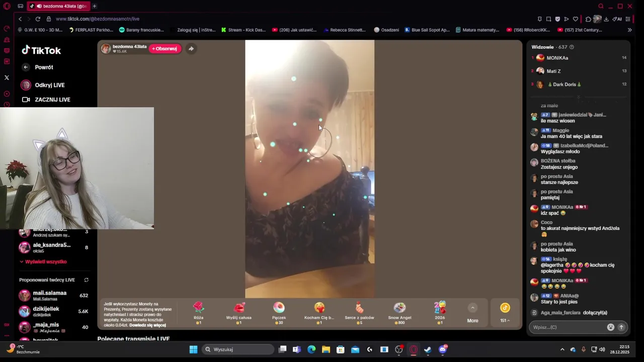Open top viewer MONIKAa profile
This screenshot has width=644, height=362.
557,58
